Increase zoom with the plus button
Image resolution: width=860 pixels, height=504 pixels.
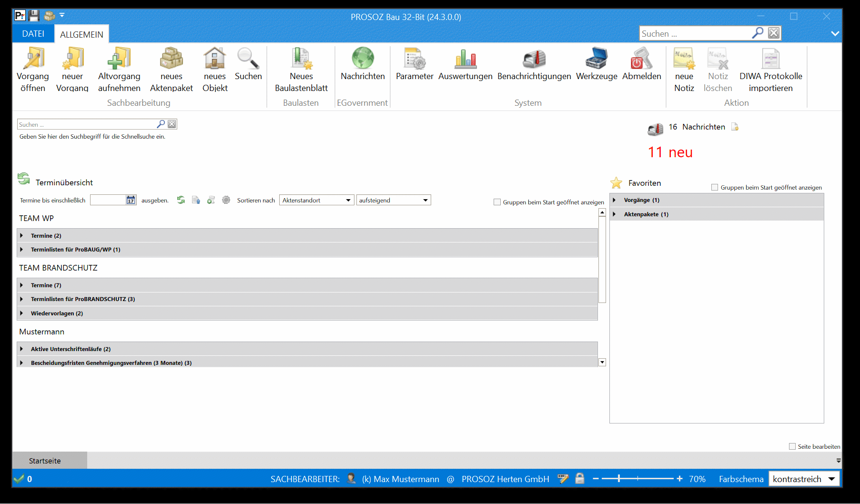(679, 478)
